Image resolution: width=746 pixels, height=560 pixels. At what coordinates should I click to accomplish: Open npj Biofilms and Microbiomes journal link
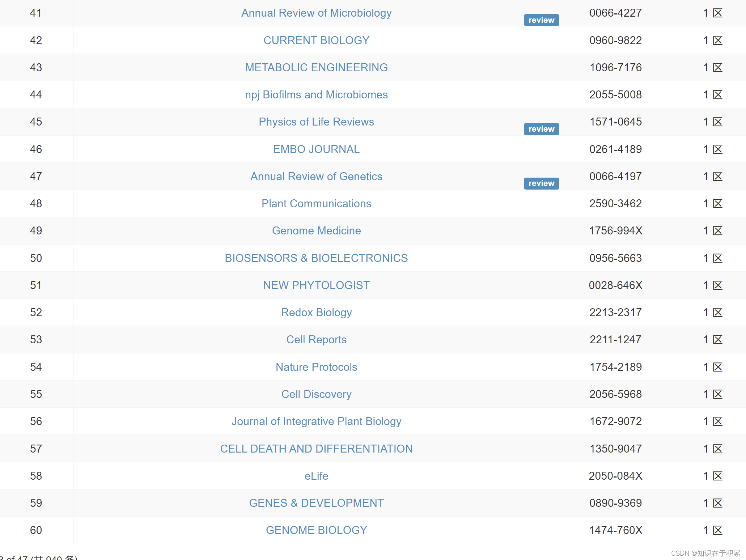[316, 95]
